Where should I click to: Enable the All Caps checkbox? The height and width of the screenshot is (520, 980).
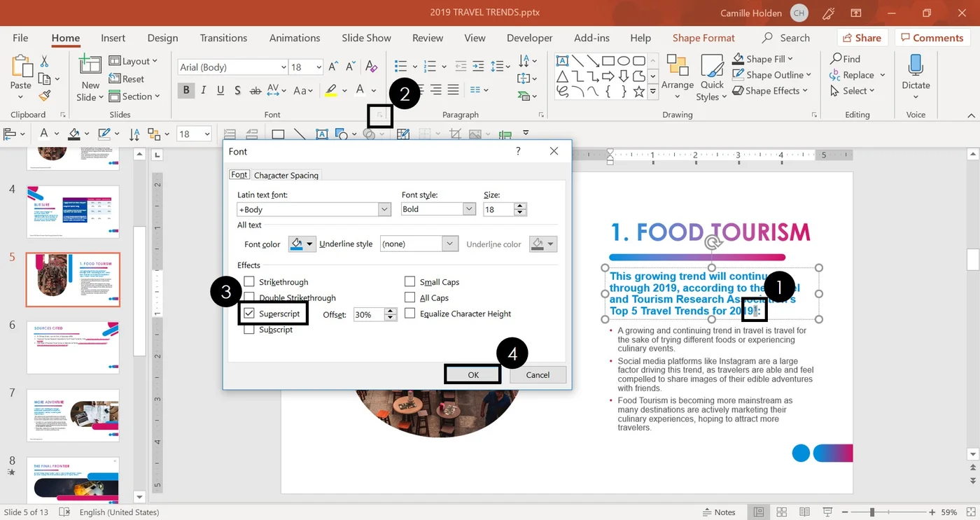(x=409, y=298)
